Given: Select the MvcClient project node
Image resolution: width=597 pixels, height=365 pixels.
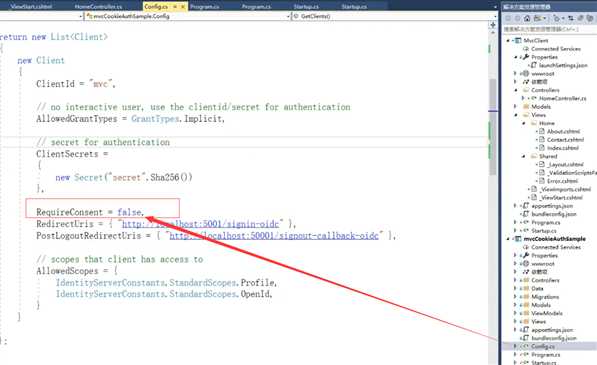Looking at the screenshot, I should [x=535, y=40].
